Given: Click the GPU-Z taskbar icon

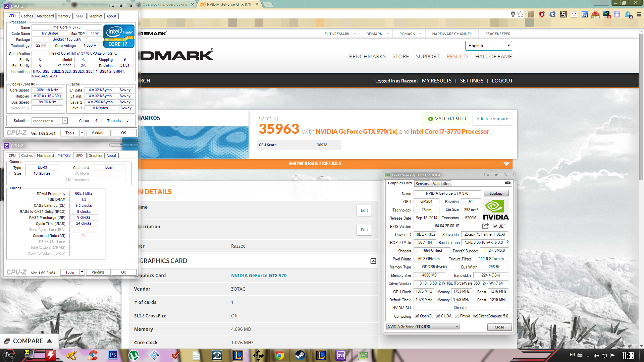Looking at the screenshot, I should 363,355.
